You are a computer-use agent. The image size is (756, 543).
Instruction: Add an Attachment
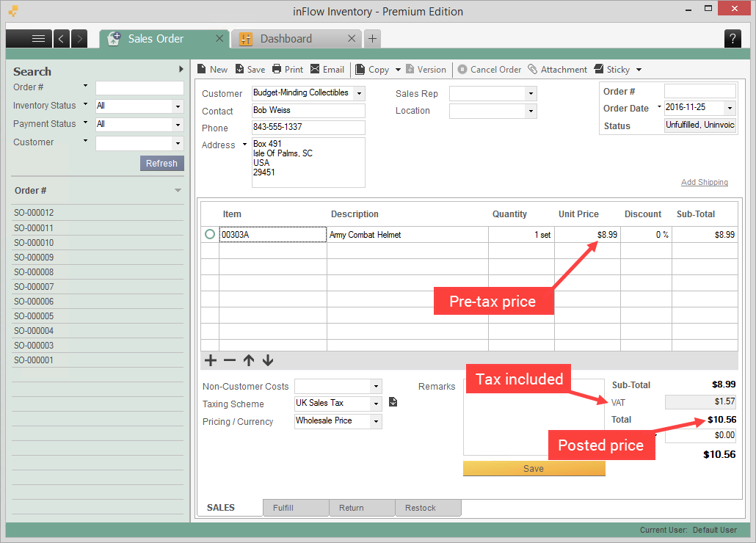click(x=557, y=70)
